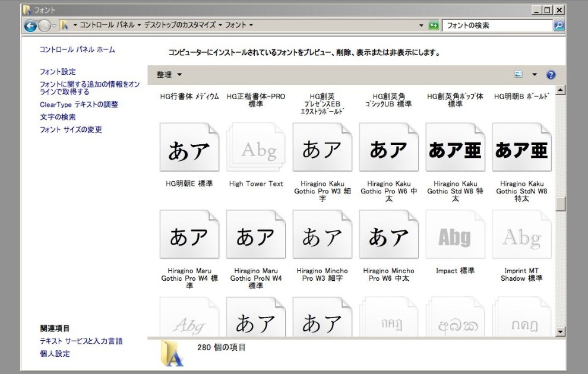The image size is (588, 374).
Task: Click the refresh button beside address bar
Action: click(x=434, y=26)
